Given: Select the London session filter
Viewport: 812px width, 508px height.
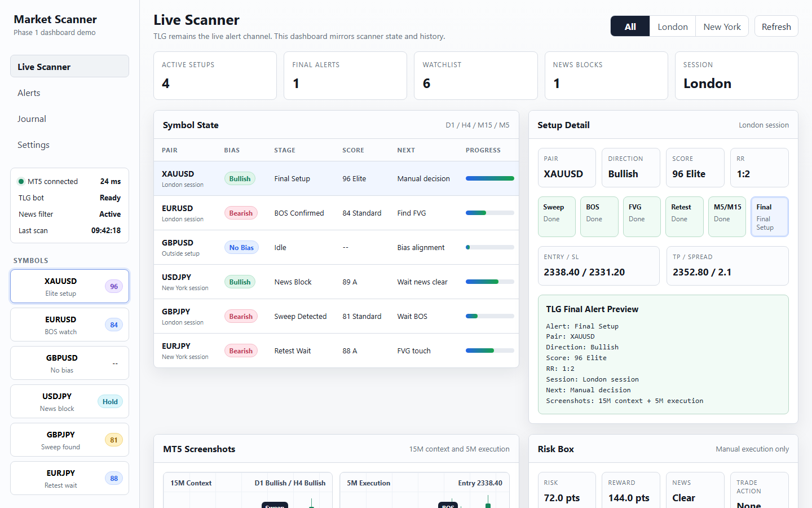Looking at the screenshot, I should (x=673, y=27).
